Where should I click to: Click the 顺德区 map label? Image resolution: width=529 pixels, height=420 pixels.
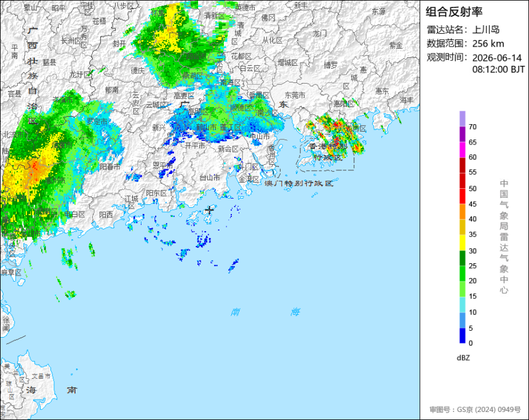pyautogui.click(x=241, y=108)
